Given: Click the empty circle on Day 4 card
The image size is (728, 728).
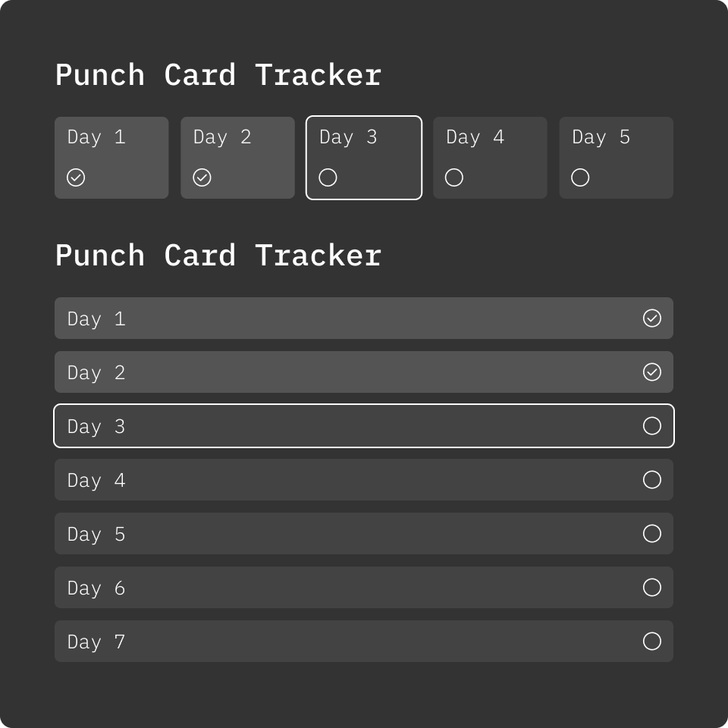Looking at the screenshot, I should [454, 177].
